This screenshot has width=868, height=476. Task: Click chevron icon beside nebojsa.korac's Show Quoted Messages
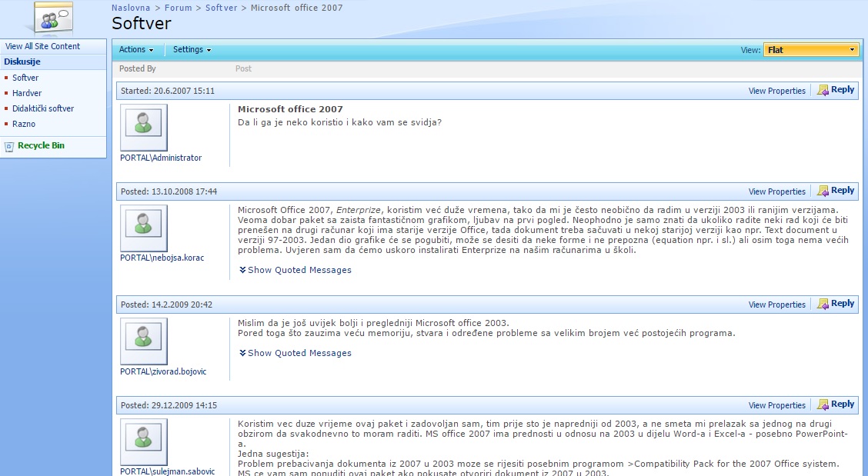pyautogui.click(x=242, y=270)
